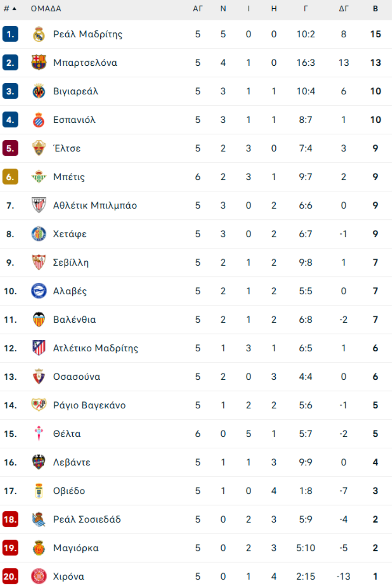The image size is (392, 588).
Task: Click the Villarreal yellow crest icon
Action: [39, 91]
